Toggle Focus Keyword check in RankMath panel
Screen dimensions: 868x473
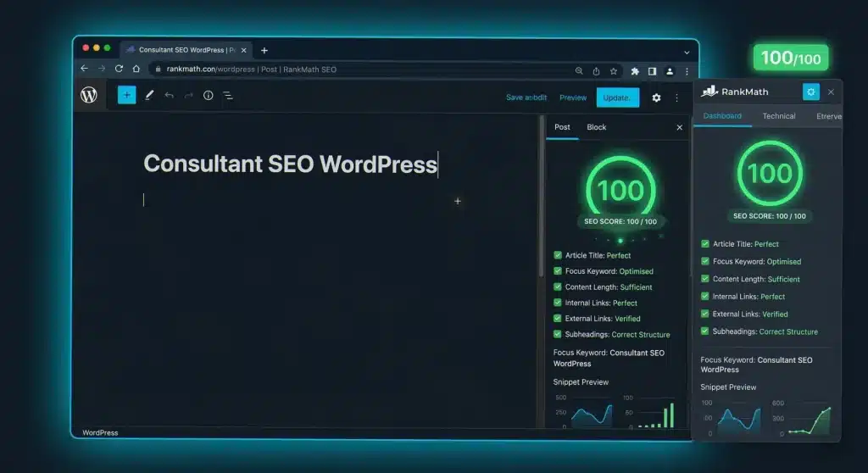(x=704, y=261)
